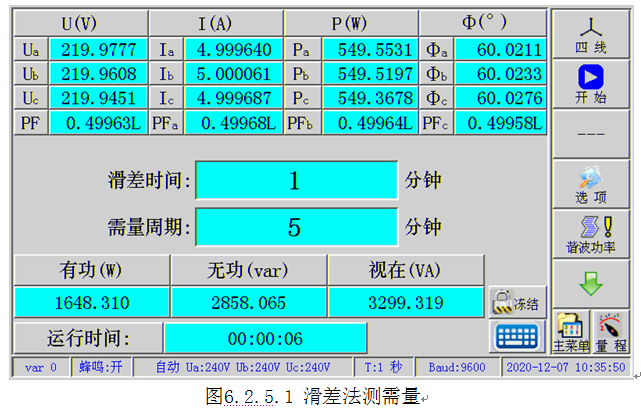Screen dimensions: 641x409
Task: Open the 谐波功率 harmonic power view
Action: pos(591,234)
